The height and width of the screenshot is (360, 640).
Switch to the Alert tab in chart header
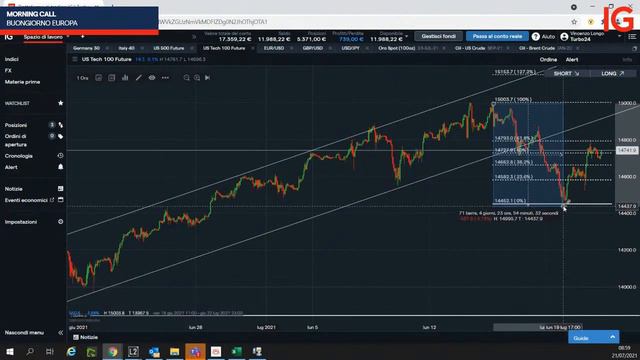[x=572, y=60]
